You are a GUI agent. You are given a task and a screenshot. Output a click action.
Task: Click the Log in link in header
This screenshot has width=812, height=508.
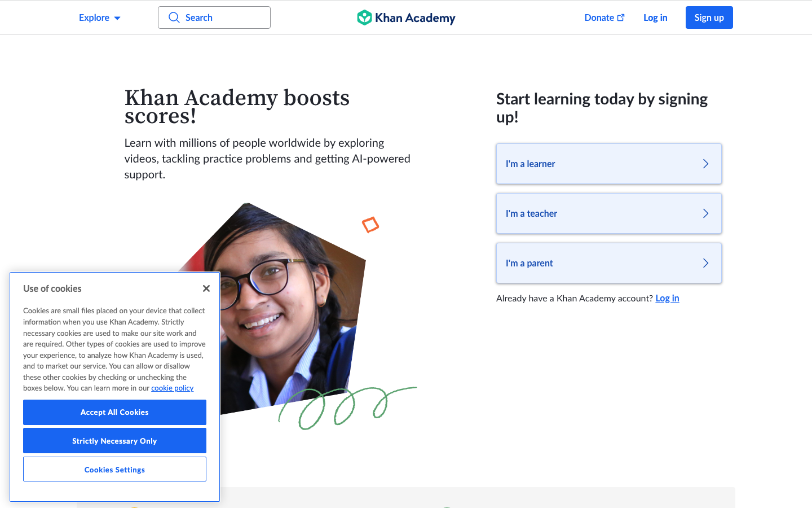(655, 17)
